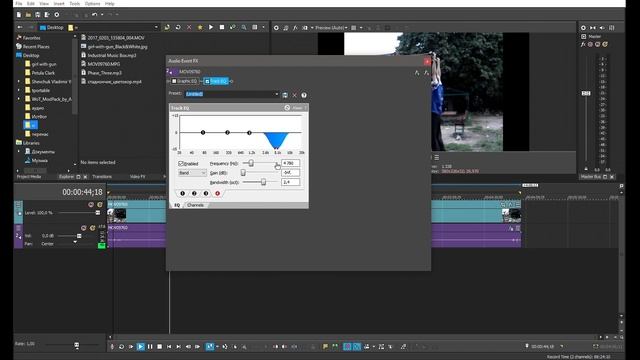640x360 pixels.
Task: Click the Pause button in transport bar
Action: 150,347
